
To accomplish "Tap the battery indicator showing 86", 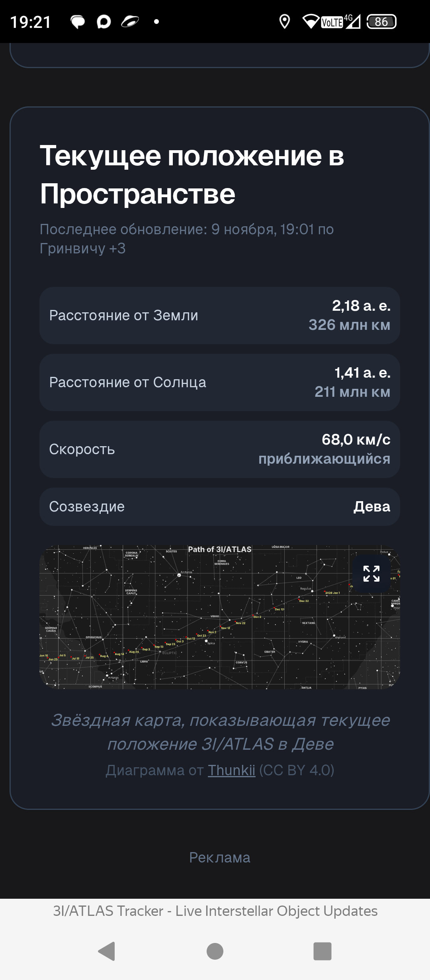I will click(381, 22).
